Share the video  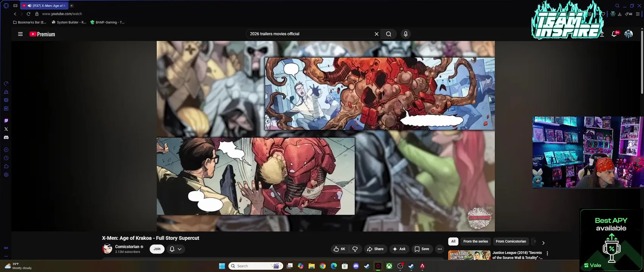[x=375, y=249]
